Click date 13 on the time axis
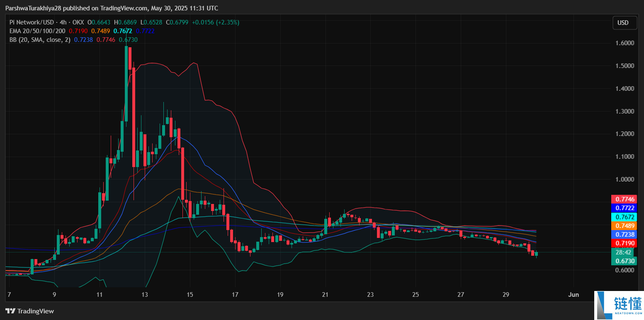 [145, 294]
